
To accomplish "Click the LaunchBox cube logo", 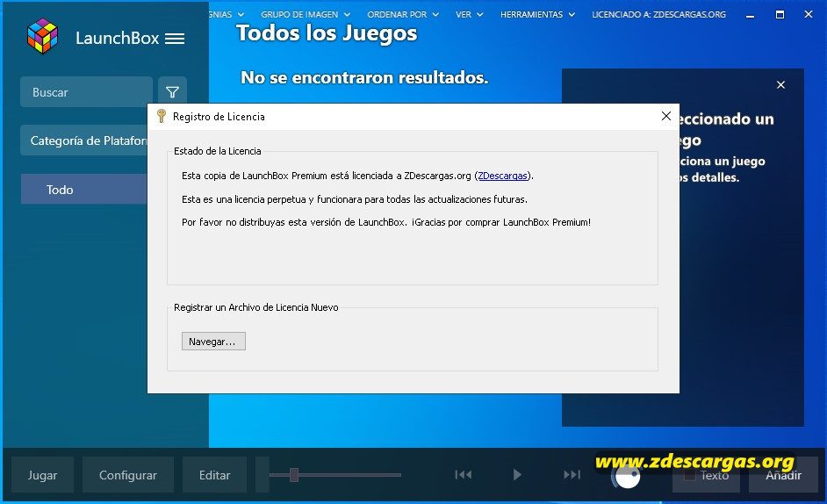I will (x=42, y=36).
